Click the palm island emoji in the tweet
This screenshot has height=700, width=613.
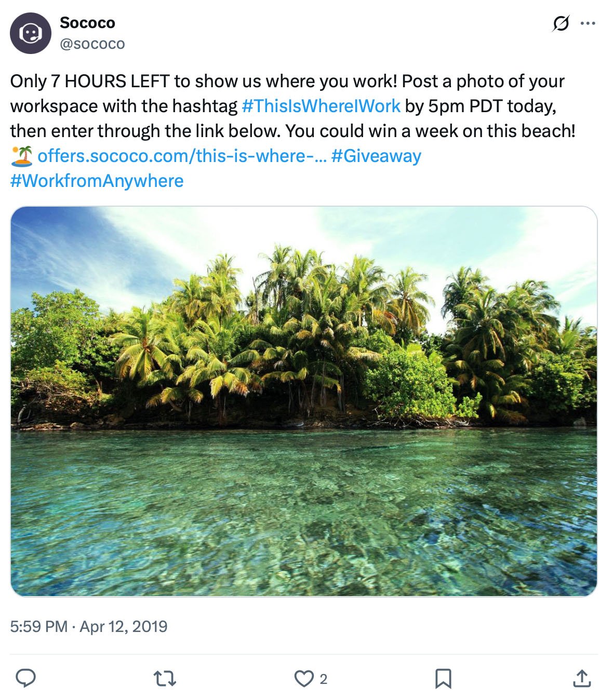21,155
